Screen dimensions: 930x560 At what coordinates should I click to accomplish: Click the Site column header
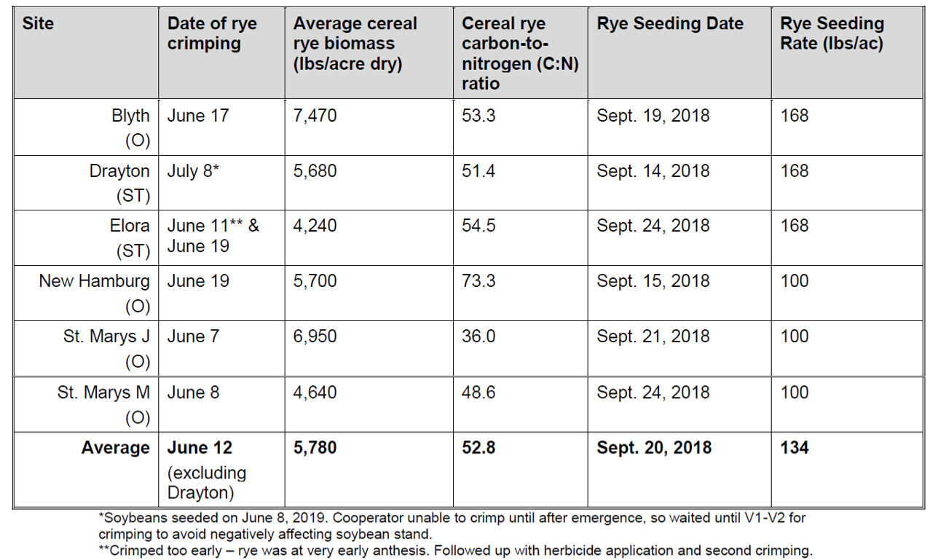point(38,24)
